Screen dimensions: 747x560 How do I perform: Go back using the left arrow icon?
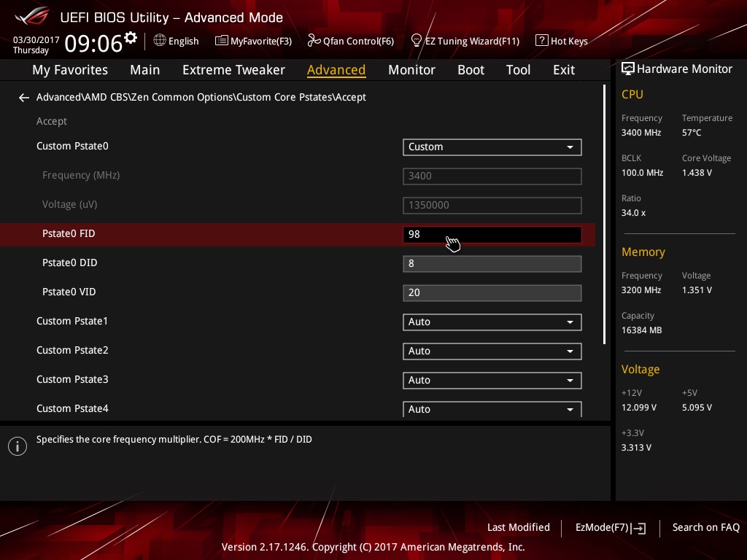click(x=24, y=98)
